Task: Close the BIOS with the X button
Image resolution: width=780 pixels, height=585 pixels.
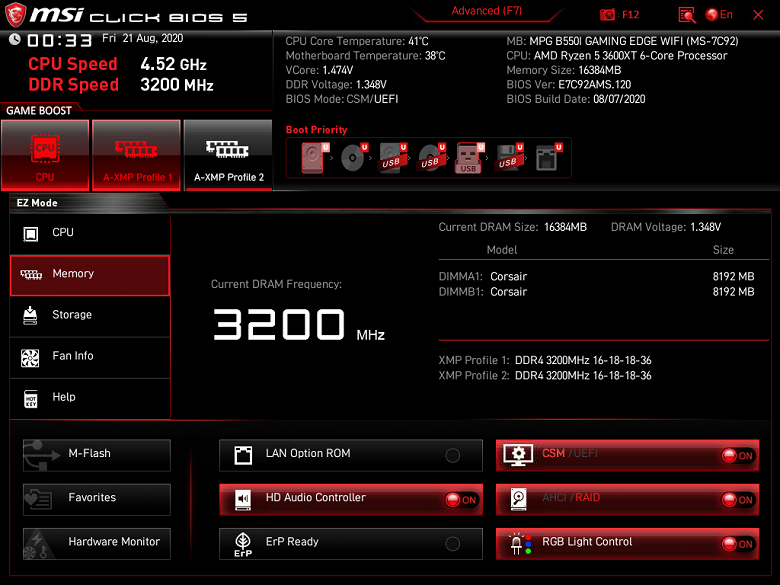Action: [758, 15]
